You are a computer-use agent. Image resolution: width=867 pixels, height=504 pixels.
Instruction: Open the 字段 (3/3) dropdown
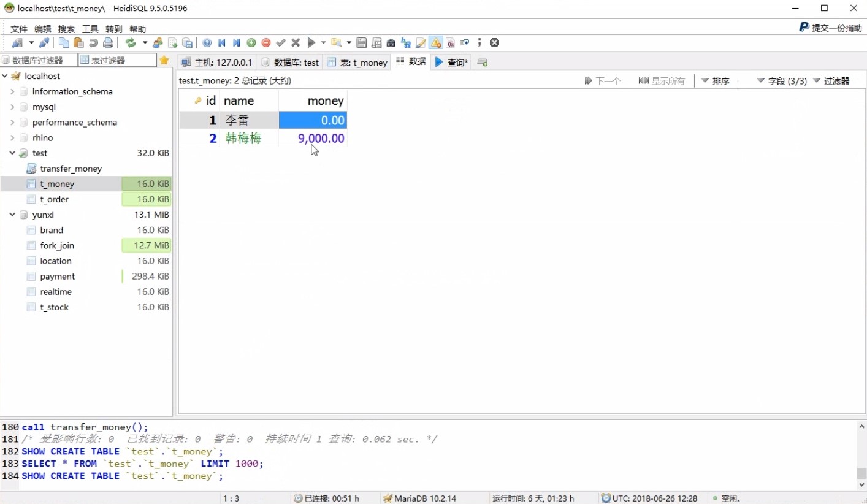tap(782, 81)
